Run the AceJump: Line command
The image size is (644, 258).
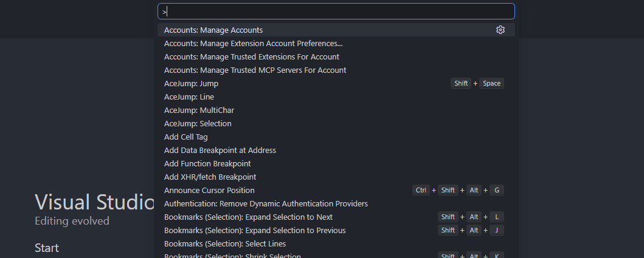click(336, 97)
